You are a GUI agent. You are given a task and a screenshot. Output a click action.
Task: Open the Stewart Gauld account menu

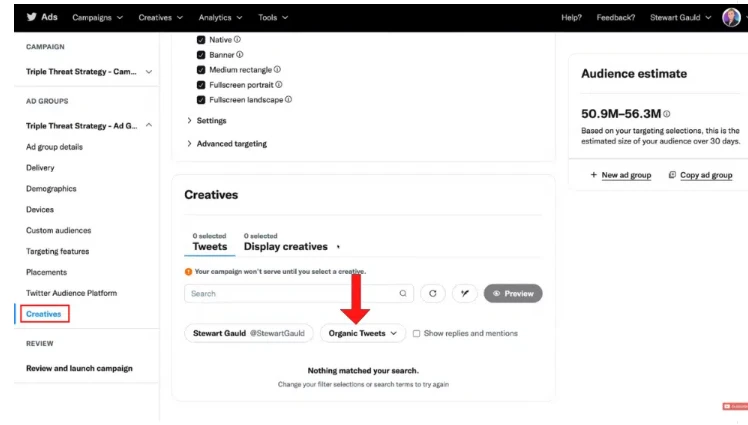(680, 18)
